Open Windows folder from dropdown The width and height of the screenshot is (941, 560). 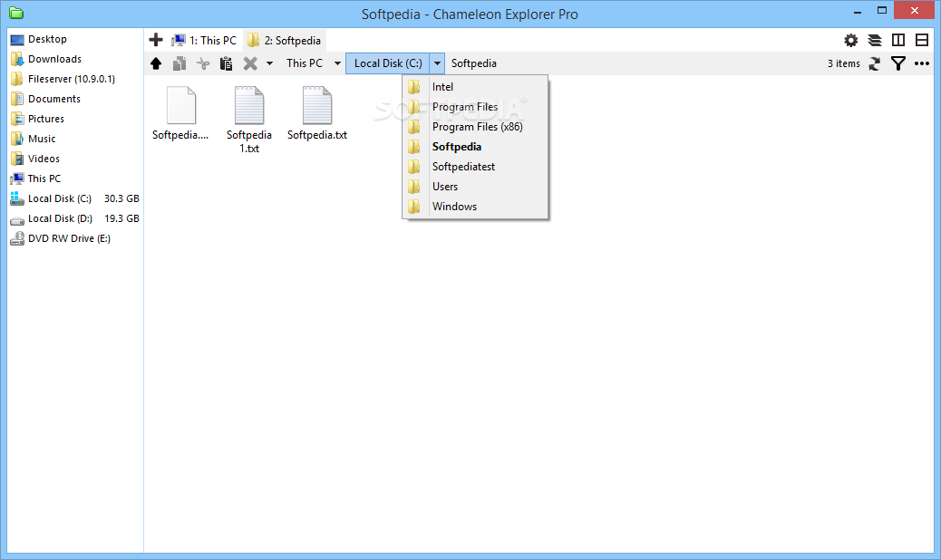point(475,207)
